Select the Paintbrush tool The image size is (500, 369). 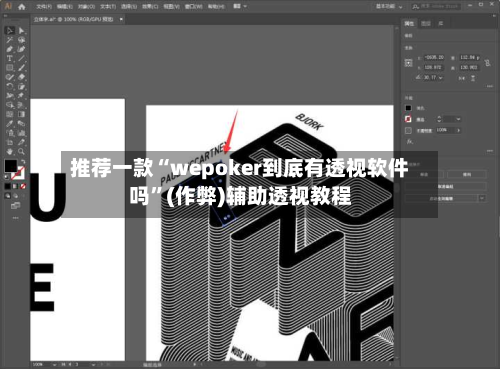coord(21,68)
